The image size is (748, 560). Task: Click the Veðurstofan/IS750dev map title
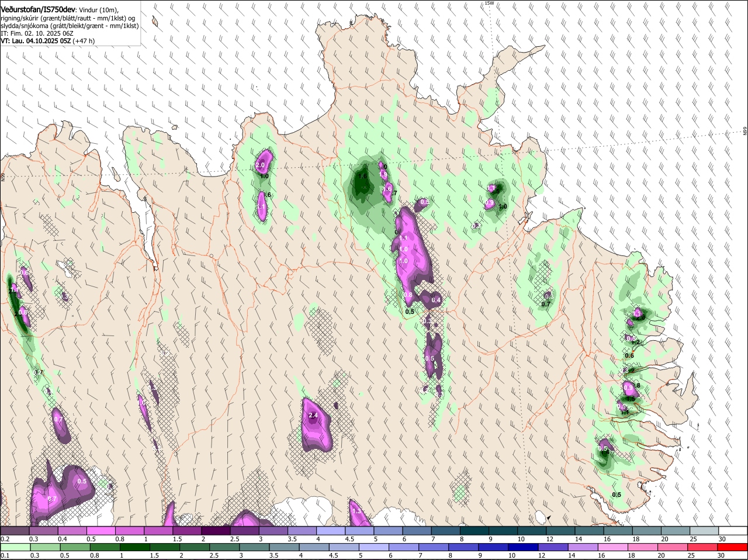point(38,9)
